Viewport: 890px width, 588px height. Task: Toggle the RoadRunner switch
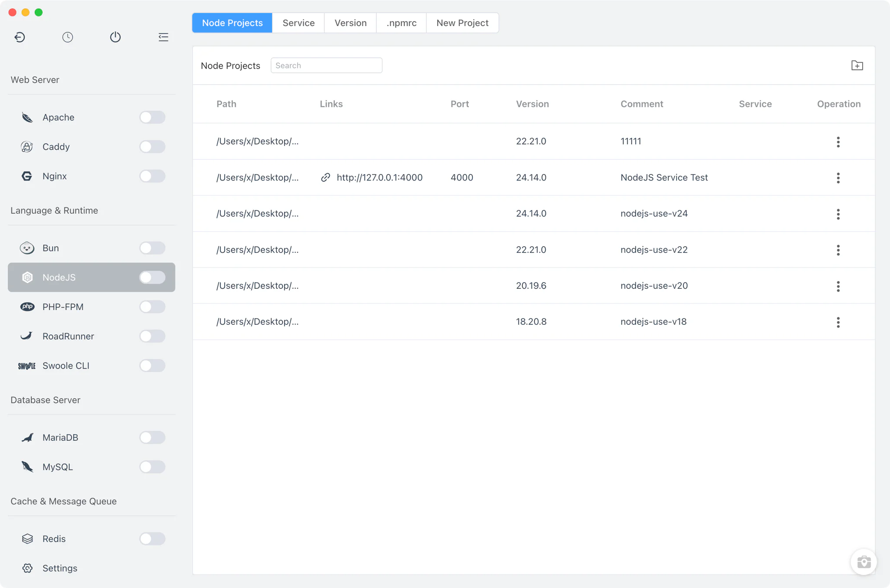click(x=152, y=336)
